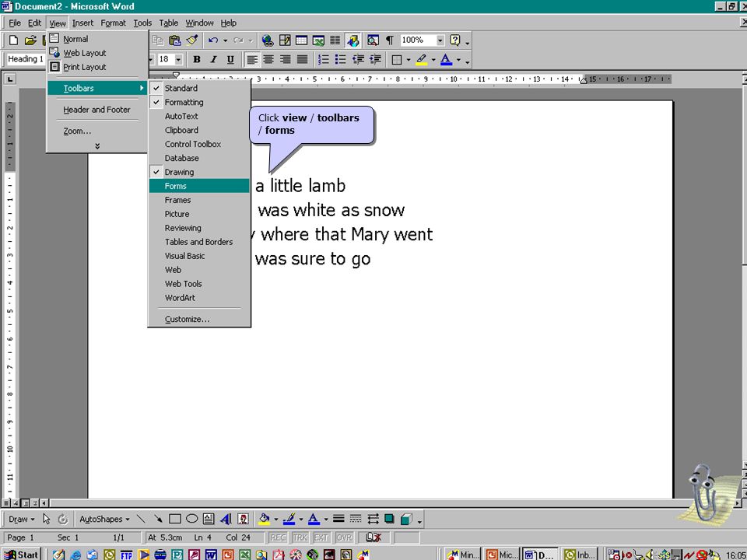Select the Rectangle drawing tool
The height and width of the screenshot is (560, 747).
[x=175, y=519]
